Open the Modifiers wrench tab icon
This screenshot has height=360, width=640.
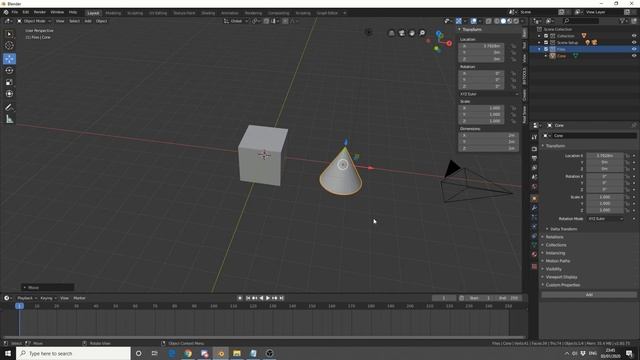click(534, 208)
